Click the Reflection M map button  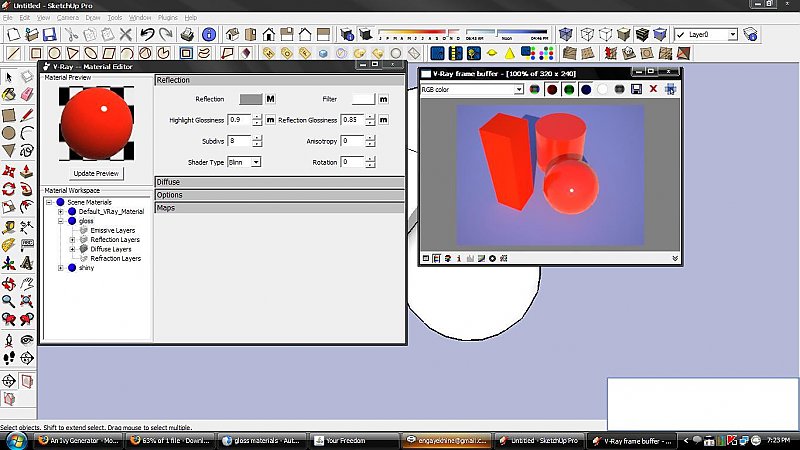[x=270, y=99]
